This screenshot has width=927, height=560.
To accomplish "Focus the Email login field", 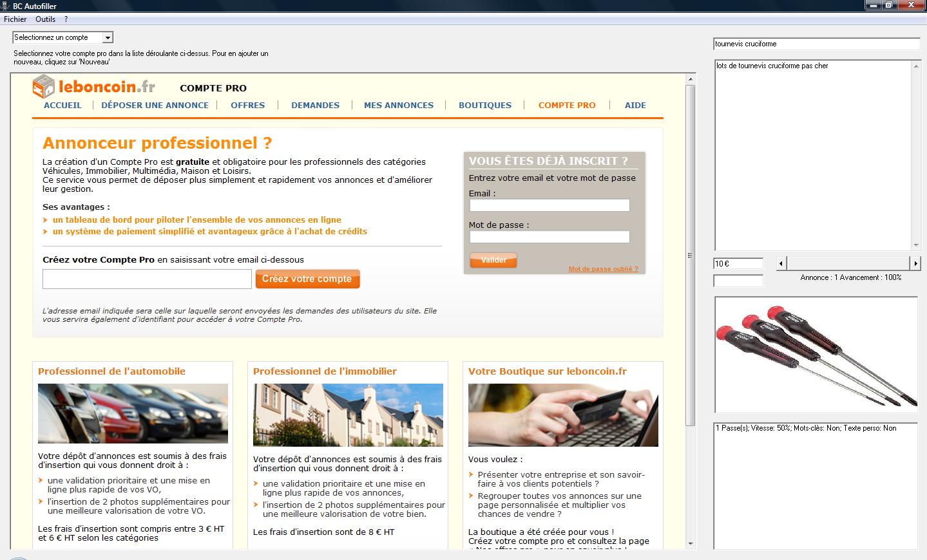I will pyautogui.click(x=550, y=205).
